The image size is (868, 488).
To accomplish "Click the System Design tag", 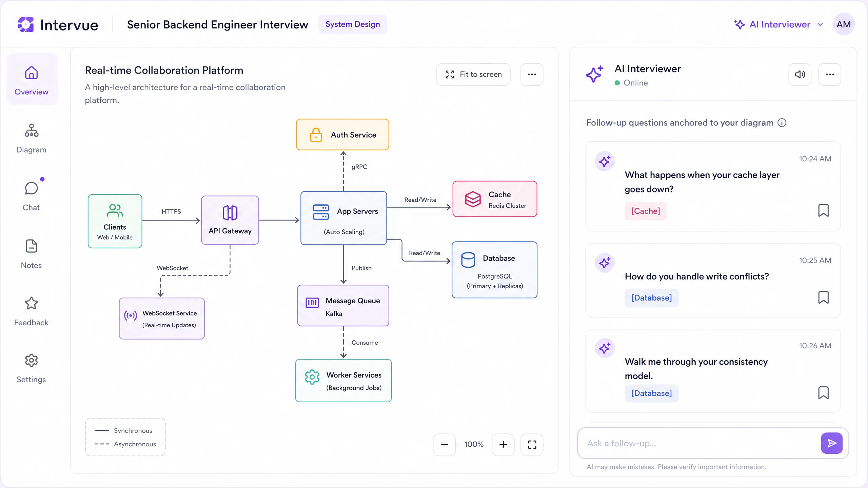I will pyautogui.click(x=353, y=24).
